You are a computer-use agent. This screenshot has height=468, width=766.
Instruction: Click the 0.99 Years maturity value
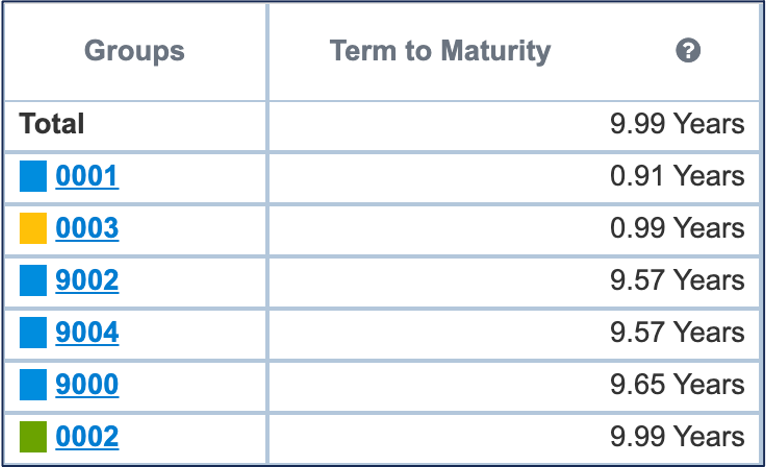[x=677, y=229]
